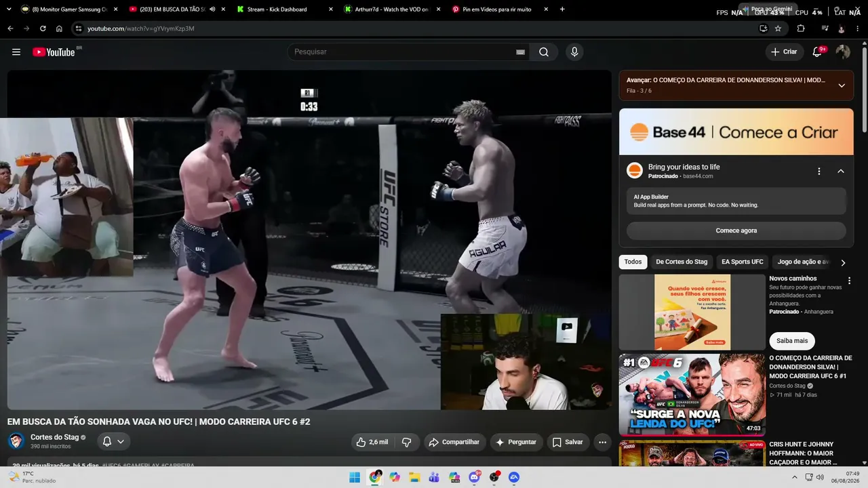Select the Todos filter chip
The image size is (868, 488).
click(x=633, y=262)
